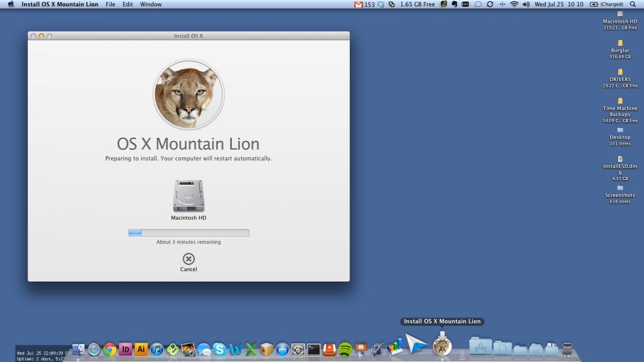Open Adobe InDesign from the Dock
Viewport: 644px width, 362px height.
(x=126, y=349)
